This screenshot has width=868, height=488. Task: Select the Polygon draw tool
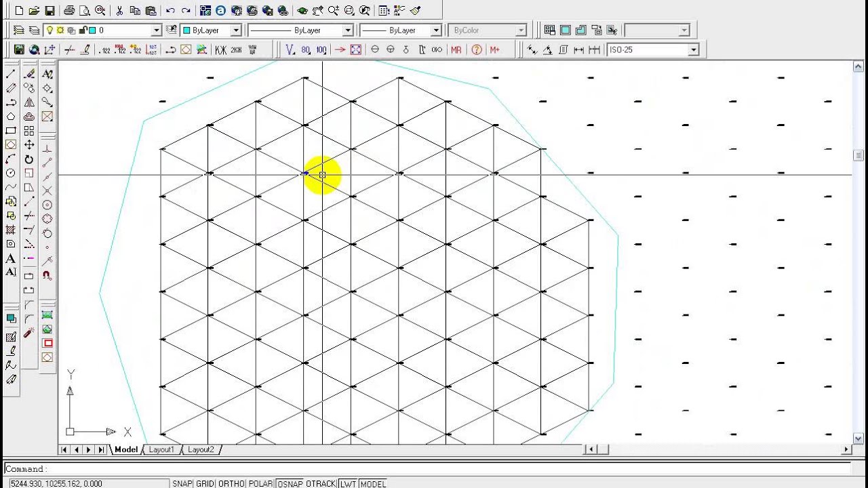tap(11, 117)
